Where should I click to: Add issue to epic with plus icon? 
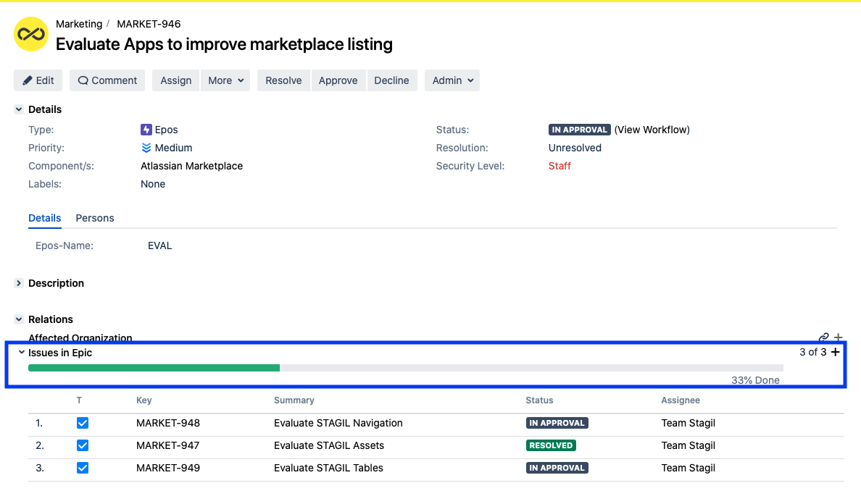pos(835,352)
